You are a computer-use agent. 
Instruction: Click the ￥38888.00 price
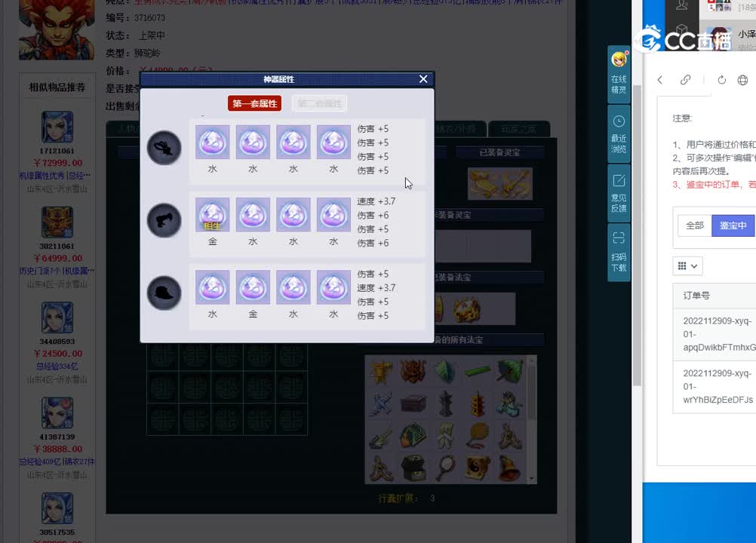coord(58,449)
